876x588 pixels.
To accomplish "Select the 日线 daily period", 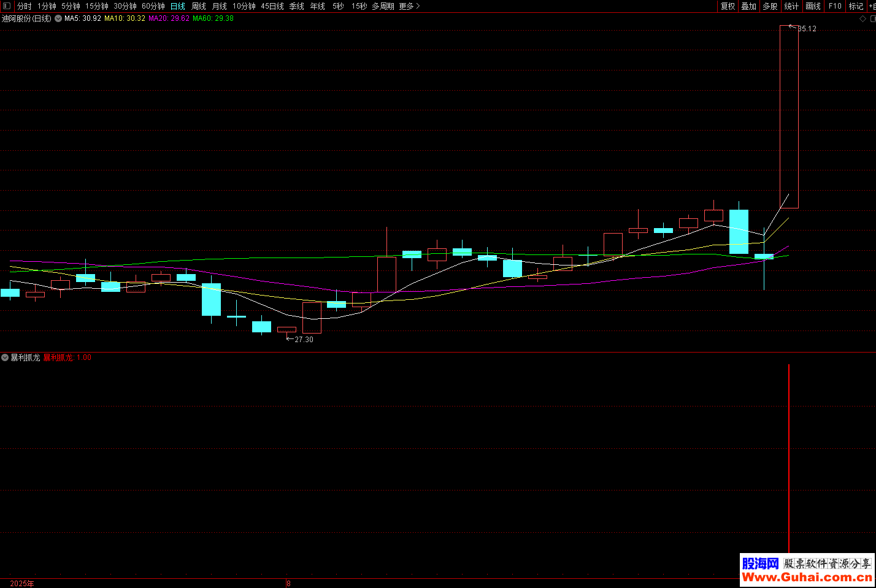I will click(178, 6).
